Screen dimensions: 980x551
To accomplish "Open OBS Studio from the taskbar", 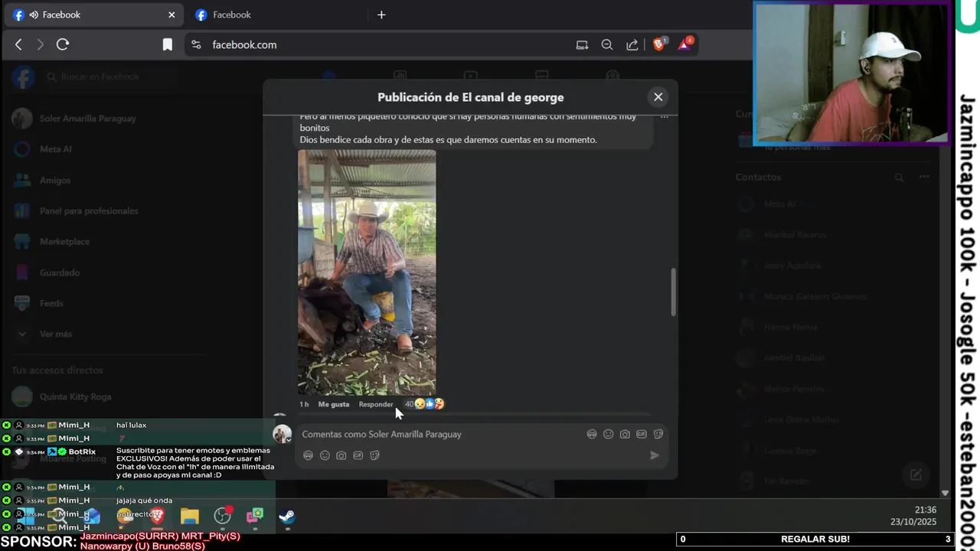I will 223,516.
